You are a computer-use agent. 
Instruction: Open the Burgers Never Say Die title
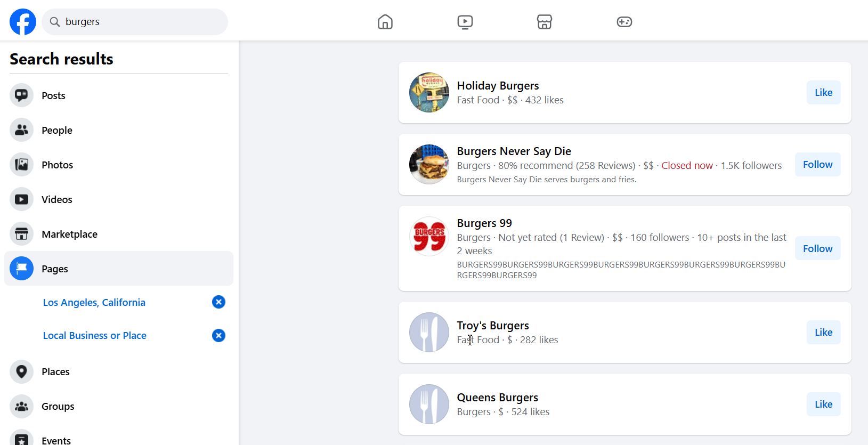tap(514, 151)
